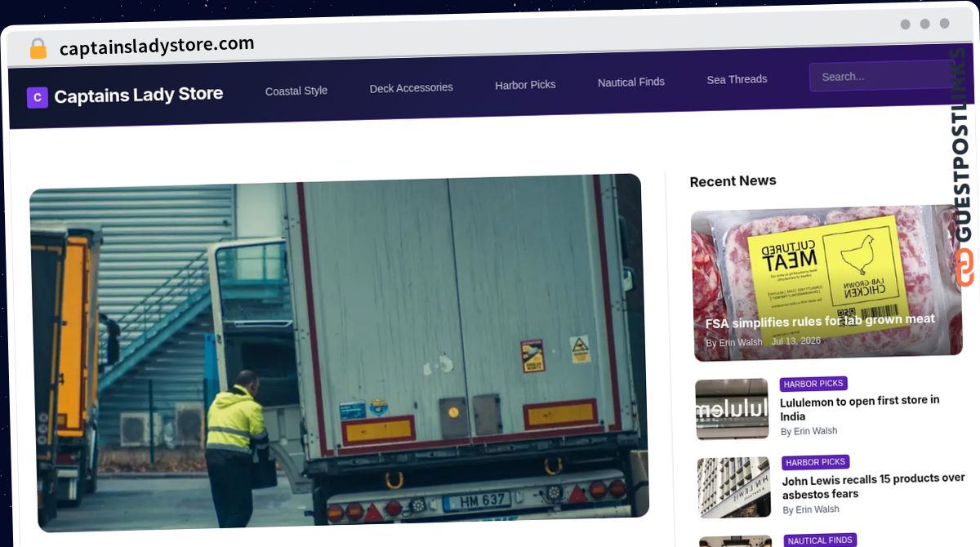Click the John Lewis building thumbnail
The image size is (980, 547).
click(x=734, y=487)
